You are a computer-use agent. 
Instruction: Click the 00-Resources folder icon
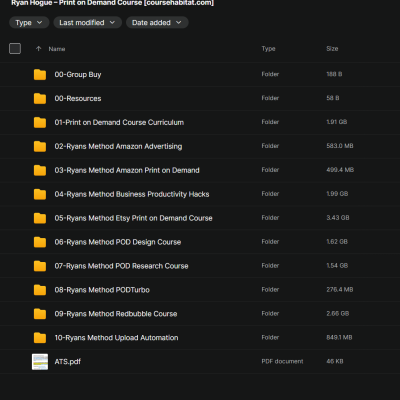[40, 99]
